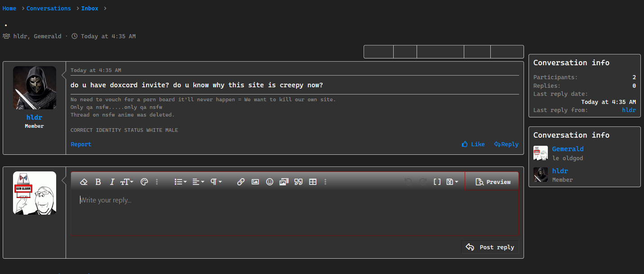The width and height of the screenshot is (644, 274).
Task: Toggle bold formatting in editor
Action: [x=98, y=182]
